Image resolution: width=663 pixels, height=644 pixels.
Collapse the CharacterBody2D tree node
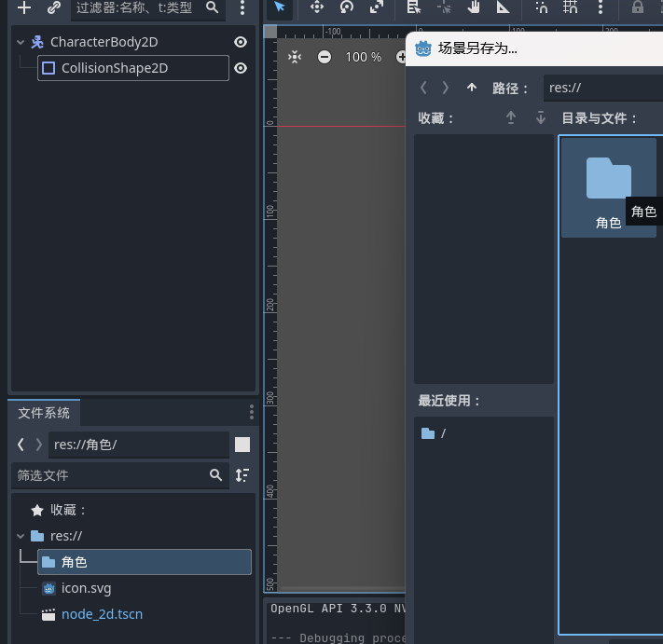[21, 42]
